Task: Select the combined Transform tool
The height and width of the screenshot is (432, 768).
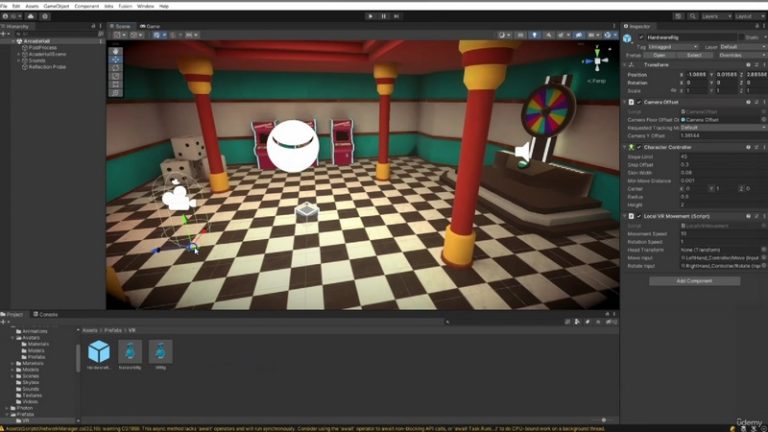Action: (116, 93)
